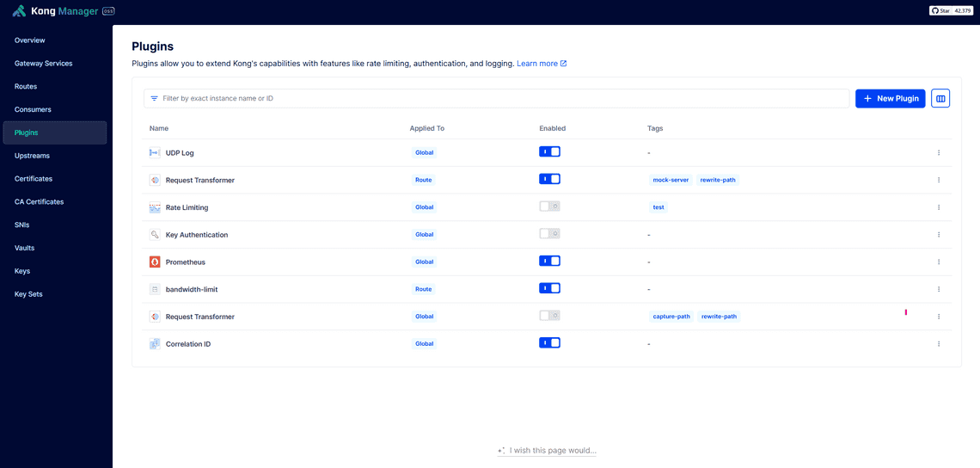Open actions menu for bandwidth-limit row

pyautogui.click(x=939, y=290)
